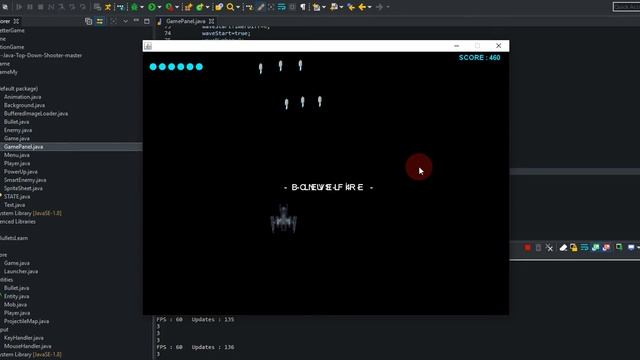
Task: Go to last edit location
Action: click(351, 7)
